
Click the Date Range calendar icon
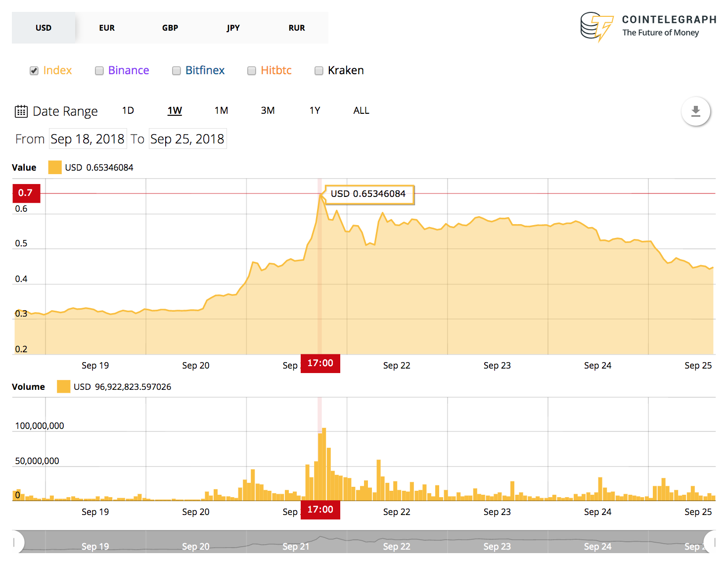21,111
